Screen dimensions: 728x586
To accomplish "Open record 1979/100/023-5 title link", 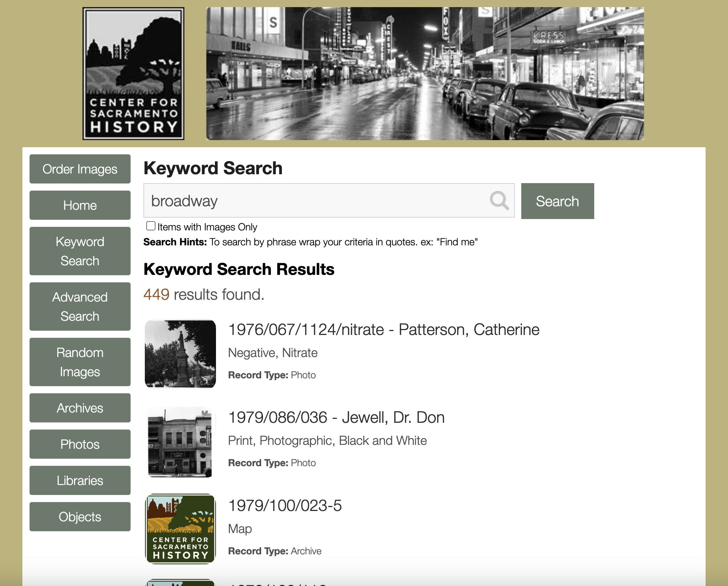I will [285, 506].
